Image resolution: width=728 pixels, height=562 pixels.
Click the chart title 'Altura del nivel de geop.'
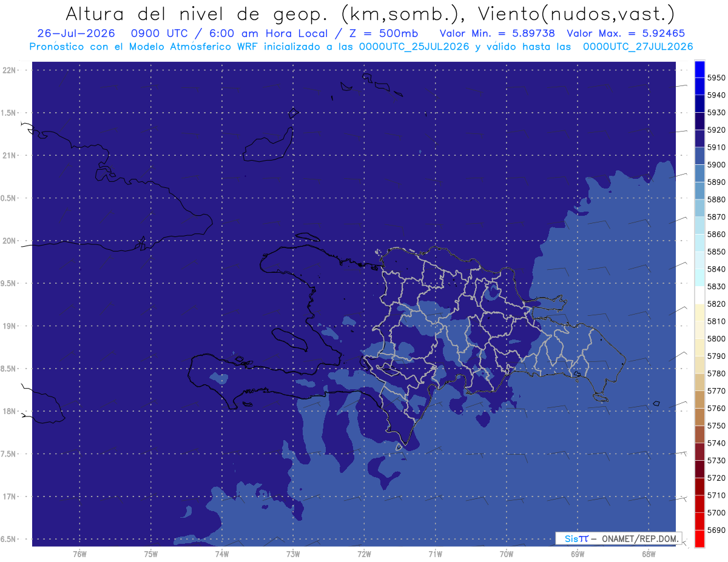[x=197, y=14]
